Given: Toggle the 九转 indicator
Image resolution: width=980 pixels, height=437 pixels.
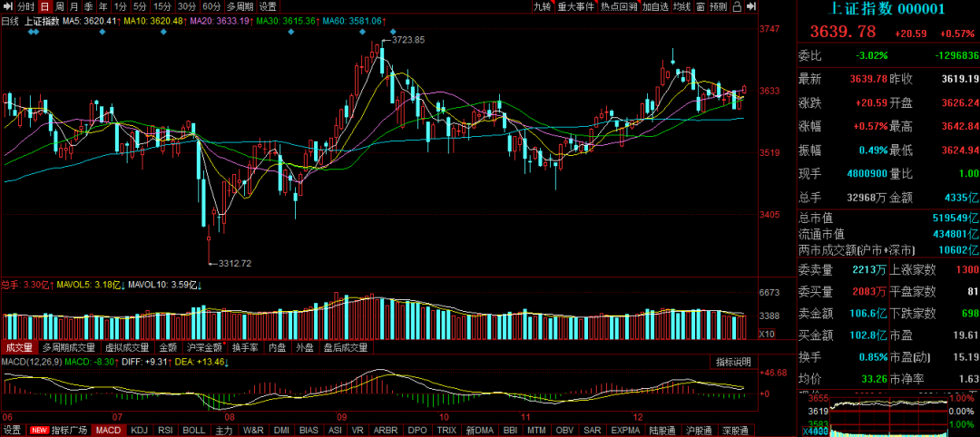Looking at the screenshot, I should click(543, 7).
